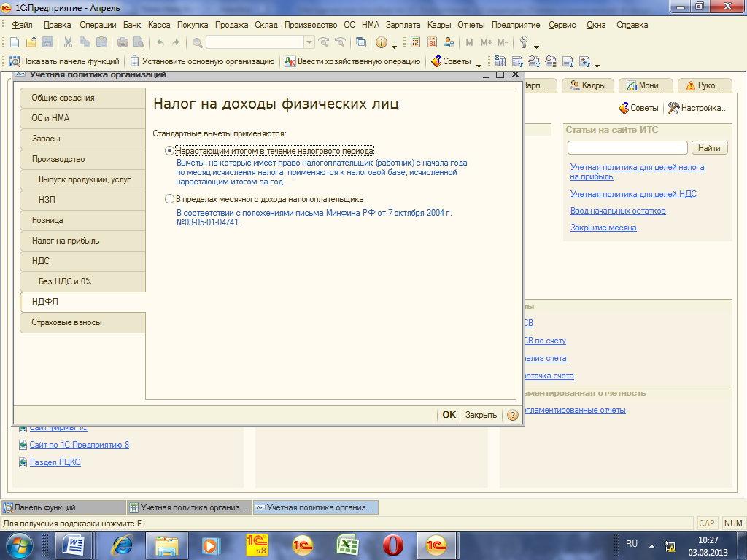747x560 pixels.
Task: Click the Open file folder icon
Action: tap(31, 42)
